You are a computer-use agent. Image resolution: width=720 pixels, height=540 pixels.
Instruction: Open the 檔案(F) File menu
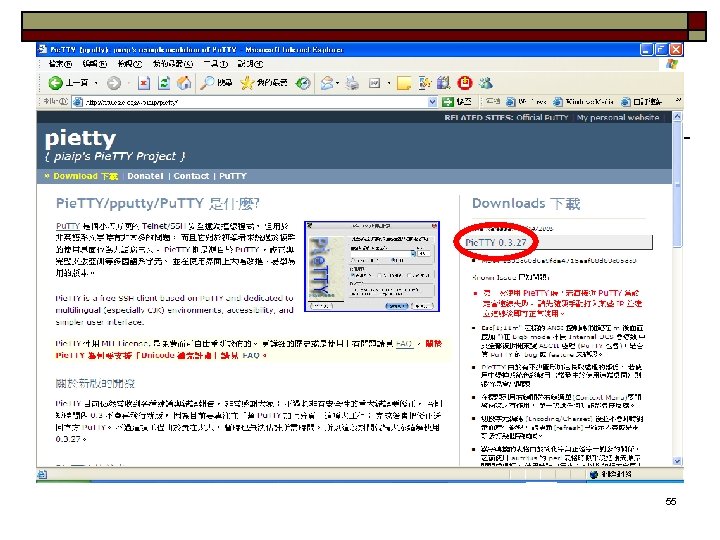pos(60,64)
